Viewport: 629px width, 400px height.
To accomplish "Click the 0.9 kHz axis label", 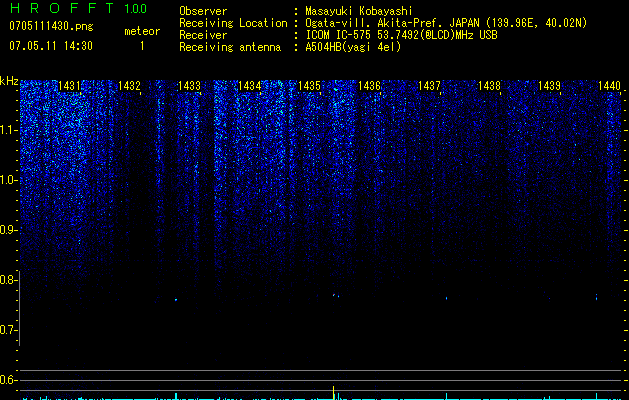I will click(8, 230).
